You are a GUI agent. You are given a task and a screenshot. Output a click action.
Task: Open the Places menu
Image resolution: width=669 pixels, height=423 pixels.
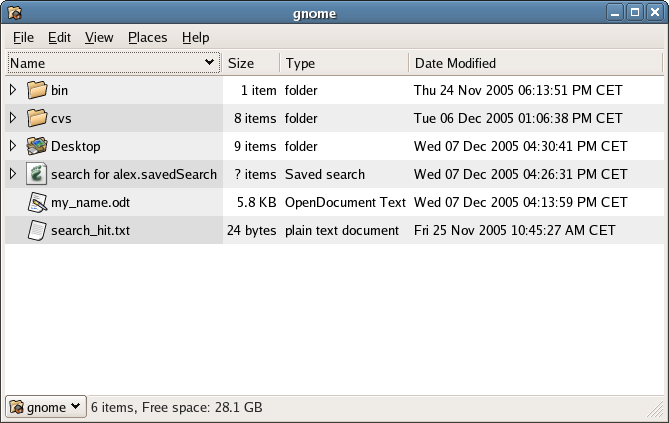(148, 38)
